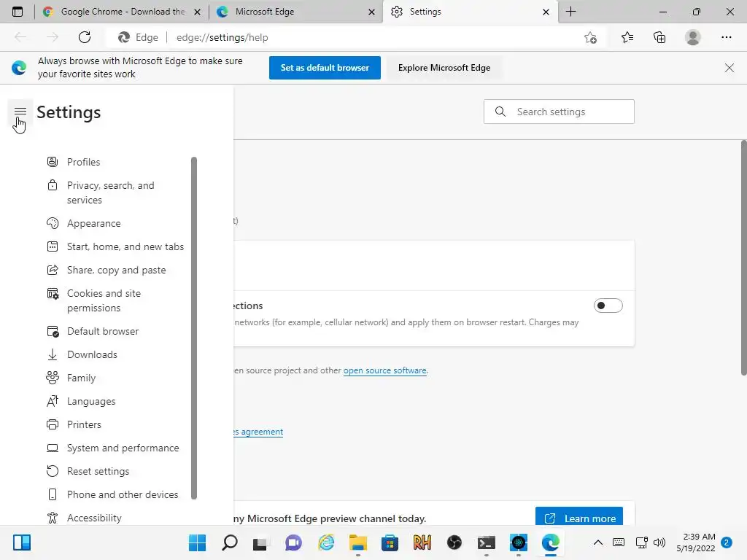Click Explore Microsoft Edge button
Image resolution: width=747 pixels, height=560 pixels.
pyautogui.click(x=444, y=68)
